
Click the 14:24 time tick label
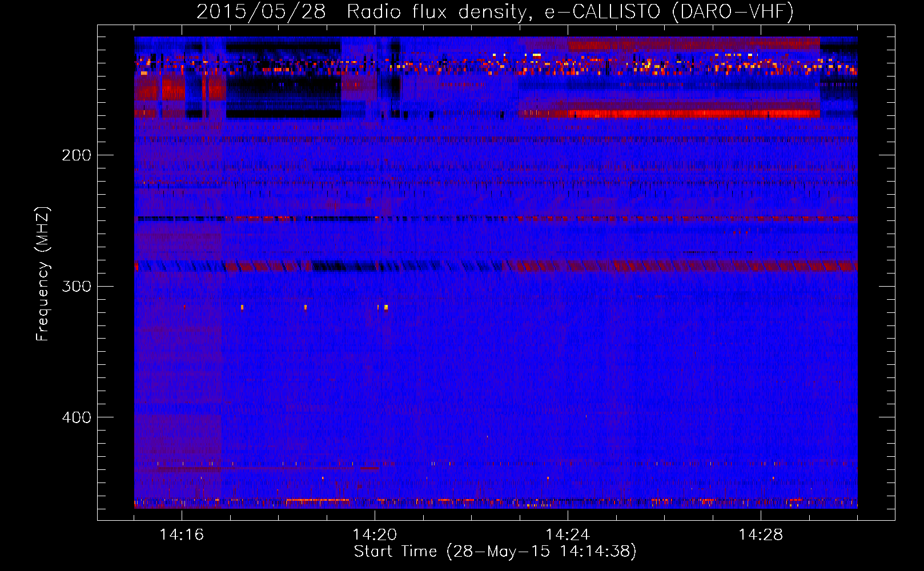coord(568,534)
